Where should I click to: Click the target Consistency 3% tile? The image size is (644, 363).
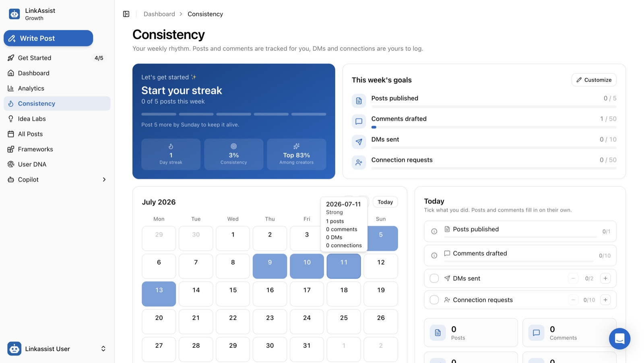point(233,154)
